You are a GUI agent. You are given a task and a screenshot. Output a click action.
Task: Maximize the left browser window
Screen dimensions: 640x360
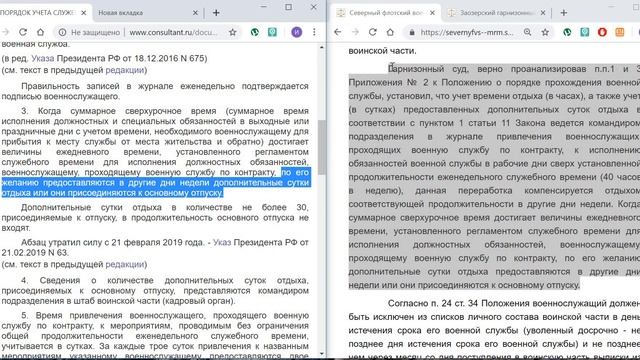pyautogui.click(x=289, y=7)
